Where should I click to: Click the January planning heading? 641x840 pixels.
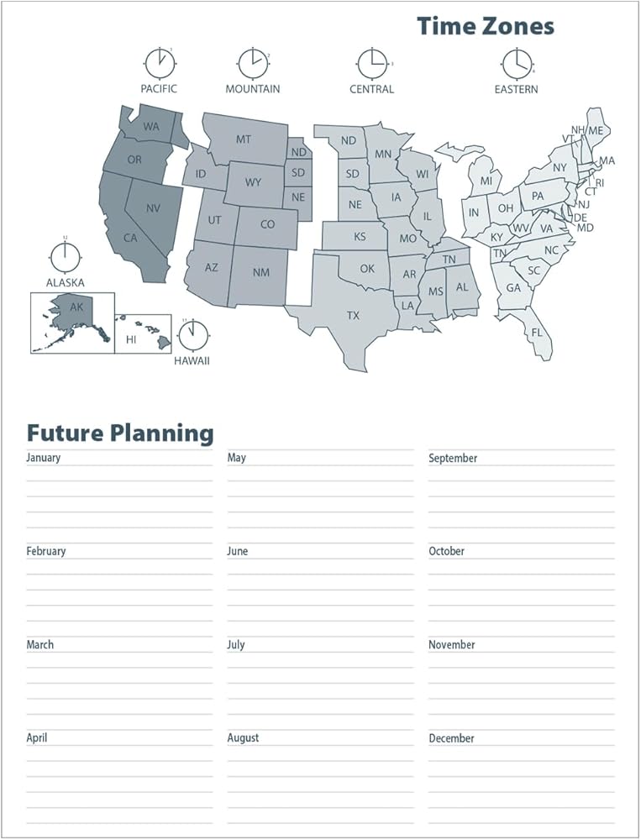pos(44,458)
